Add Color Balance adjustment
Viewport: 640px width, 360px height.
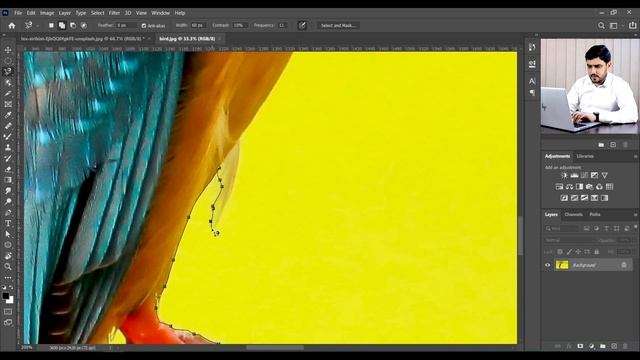569,187
